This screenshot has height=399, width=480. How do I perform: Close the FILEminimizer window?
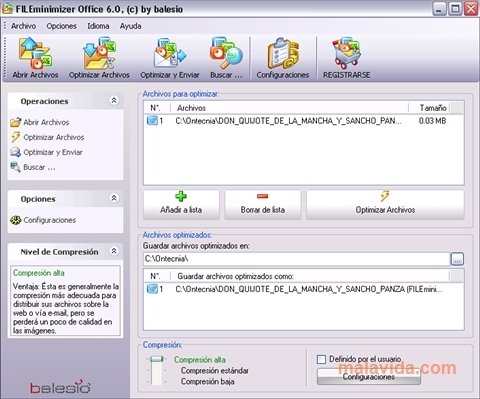[471, 9]
